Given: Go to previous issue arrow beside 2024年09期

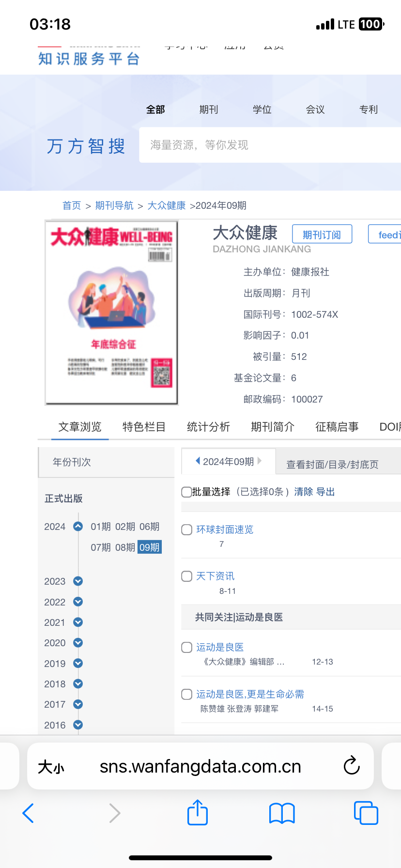Looking at the screenshot, I should [198, 461].
